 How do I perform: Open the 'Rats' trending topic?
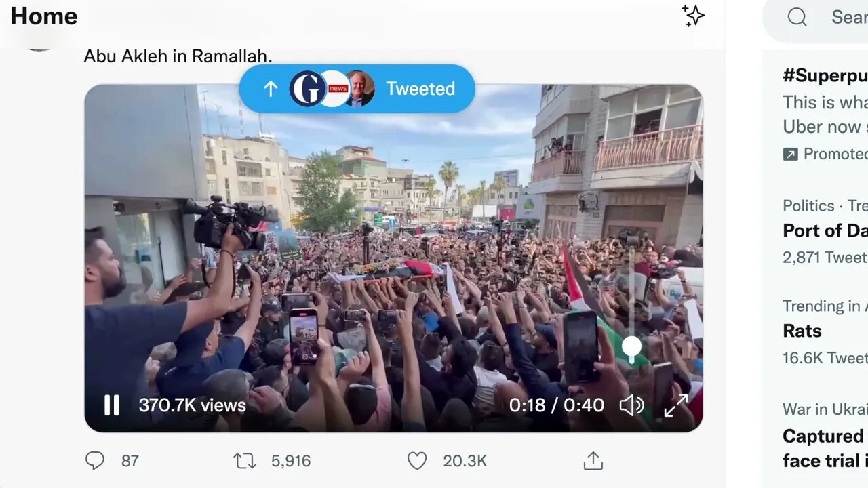(x=825, y=331)
